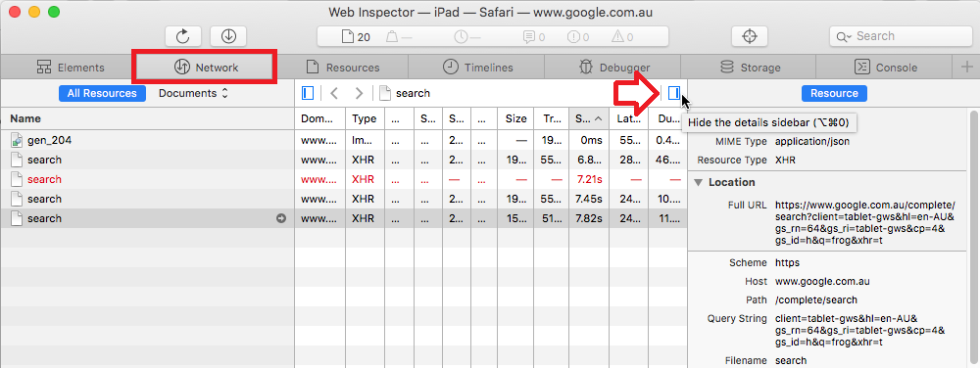Viewport: 980px width, 368px height.
Task: Click the 7.21s start time cell
Action: (x=589, y=180)
